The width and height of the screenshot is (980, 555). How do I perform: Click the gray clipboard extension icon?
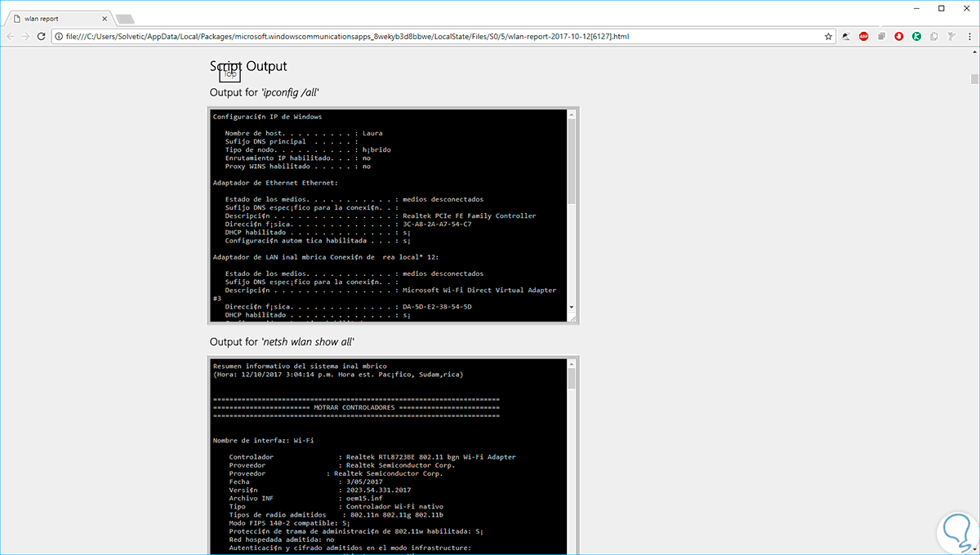(x=934, y=36)
